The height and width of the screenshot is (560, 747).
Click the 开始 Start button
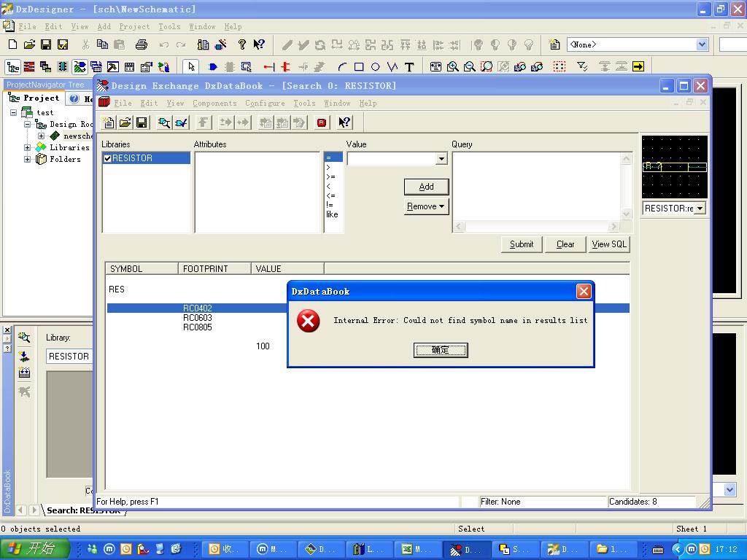tap(34, 548)
